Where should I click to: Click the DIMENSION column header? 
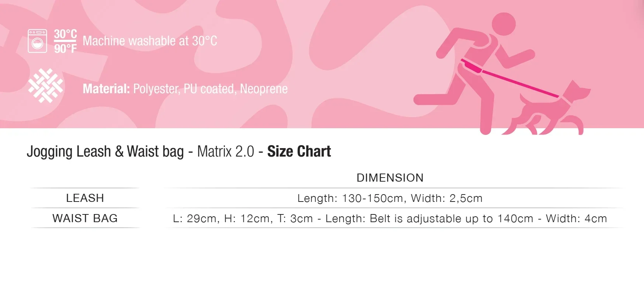390,178
